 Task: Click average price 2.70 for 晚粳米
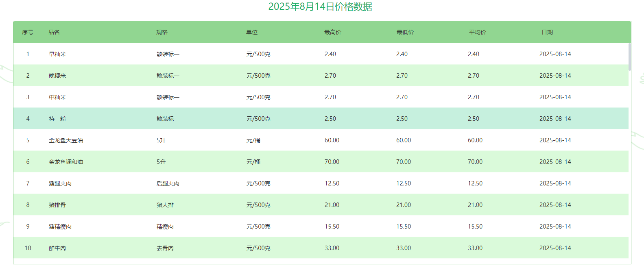coord(474,76)
